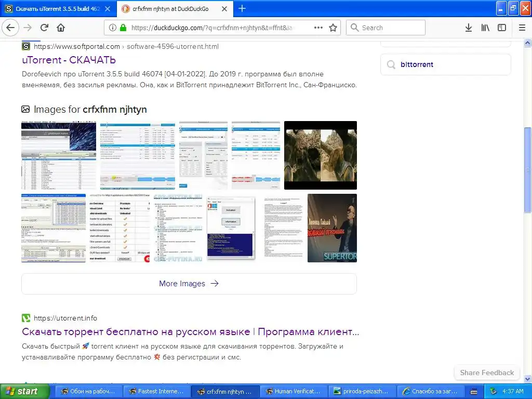
Task: Click the utorrent.info result URL
Action: 65,318
